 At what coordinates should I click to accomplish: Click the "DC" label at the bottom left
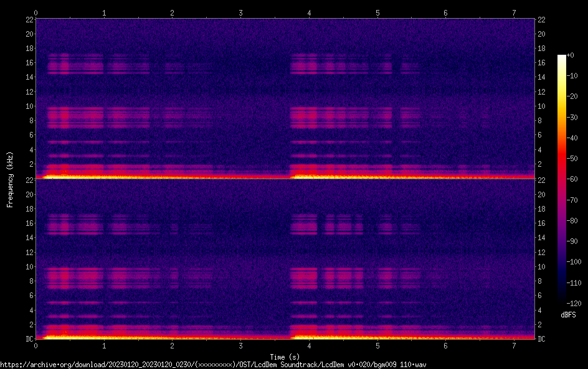(28, 339)
